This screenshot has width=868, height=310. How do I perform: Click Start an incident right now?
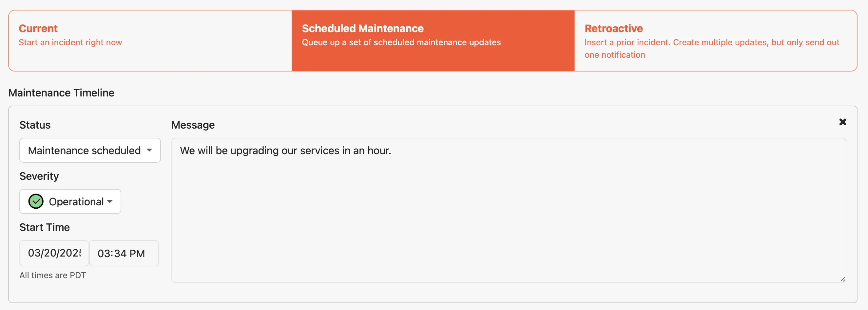click(x=71, y=42)
